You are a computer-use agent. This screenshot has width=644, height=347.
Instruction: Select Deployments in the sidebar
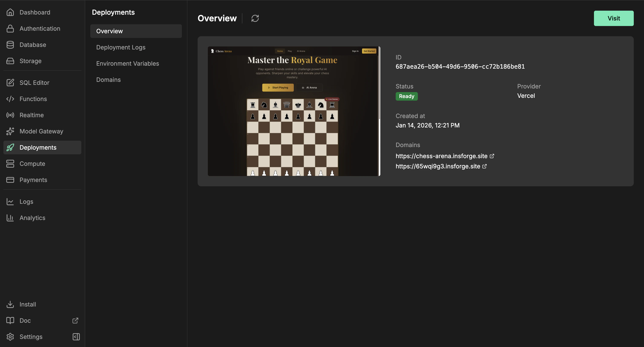(x=42, y=147)
